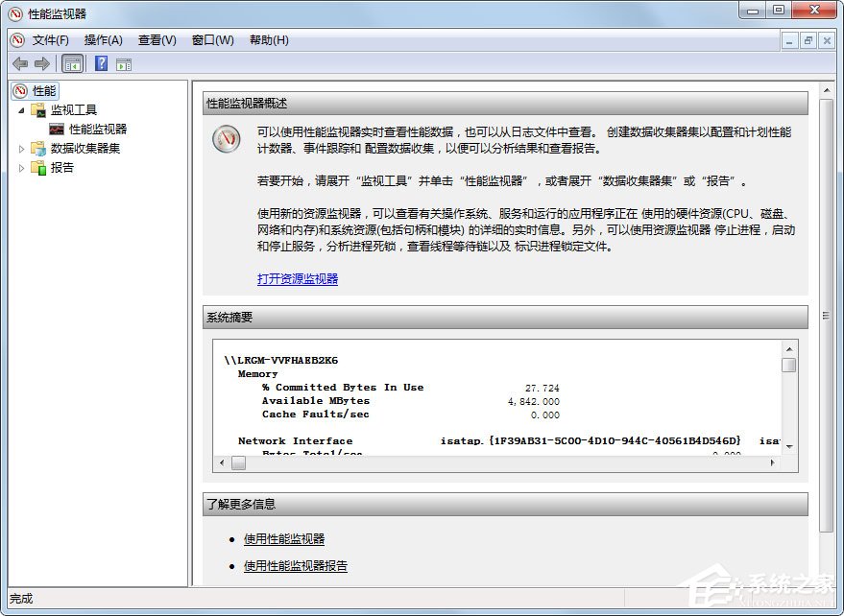Image resolution: width=844 pixels, height=616 pixels.
Task: Click the Forward navigation arrow
Action: (x=40, y=63)
